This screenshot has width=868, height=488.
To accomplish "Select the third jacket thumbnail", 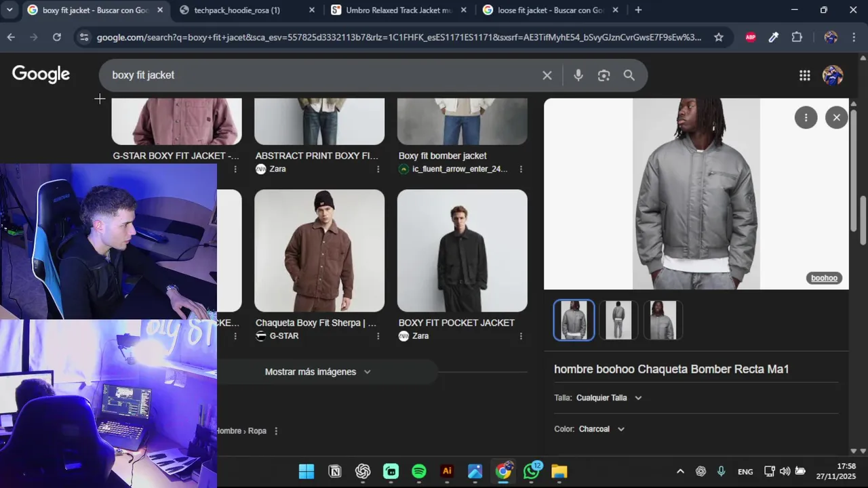I will (663, 320).
